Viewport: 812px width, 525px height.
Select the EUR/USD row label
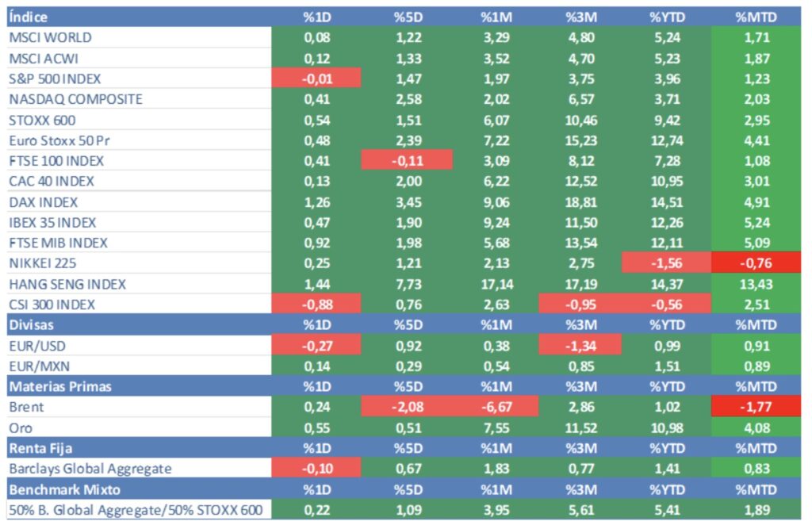pos(38,345)
